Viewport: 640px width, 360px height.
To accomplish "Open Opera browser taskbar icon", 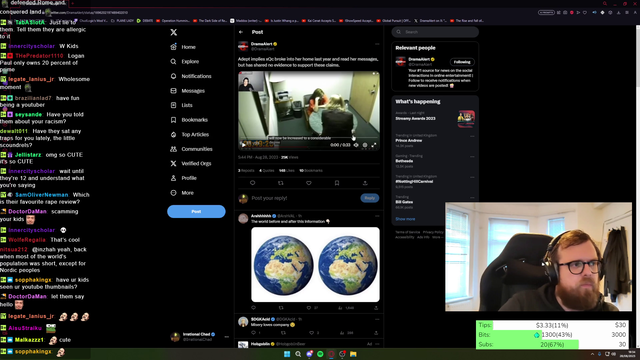I will [331, 354].
